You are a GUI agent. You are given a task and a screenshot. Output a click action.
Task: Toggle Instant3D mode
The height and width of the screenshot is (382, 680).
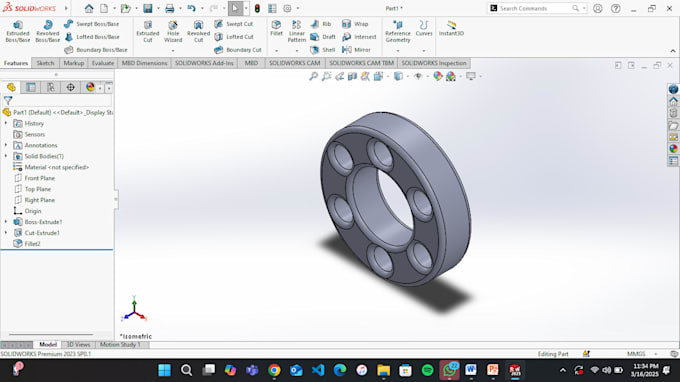451,28
